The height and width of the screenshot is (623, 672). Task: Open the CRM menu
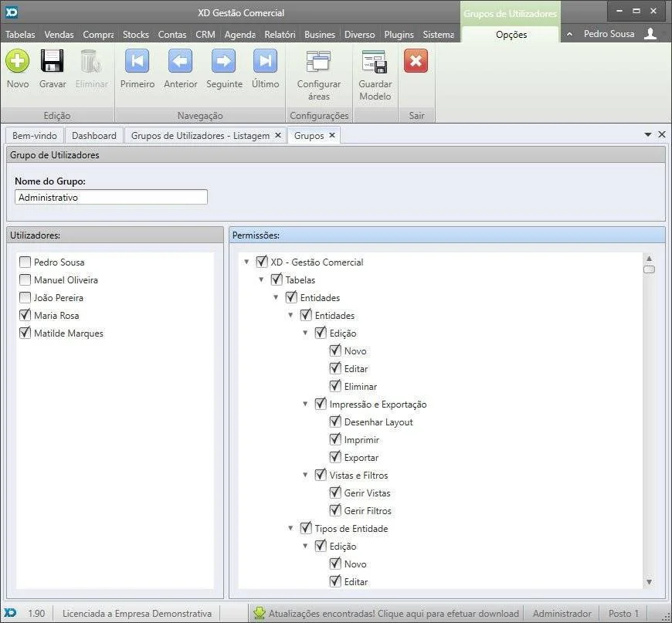[x=205, y=34]
